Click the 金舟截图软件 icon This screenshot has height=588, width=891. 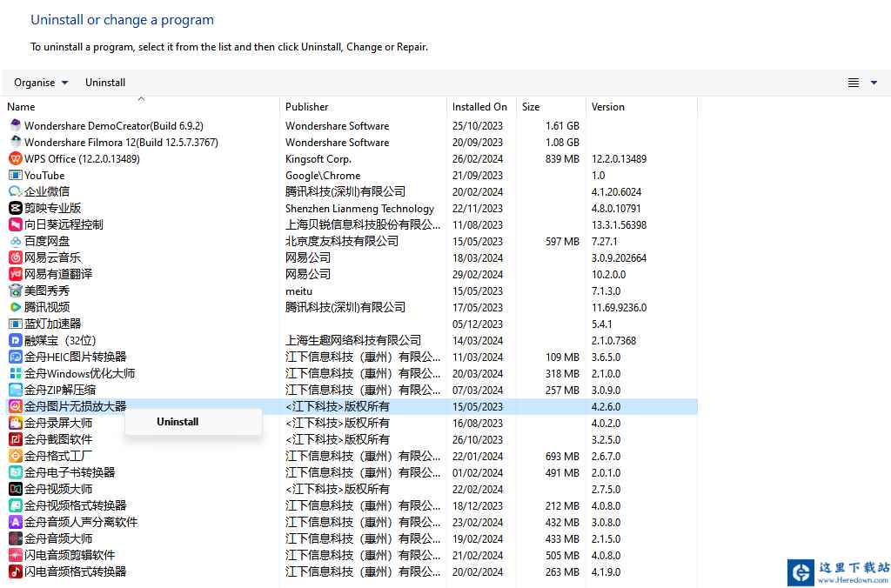tap(16, 439)
